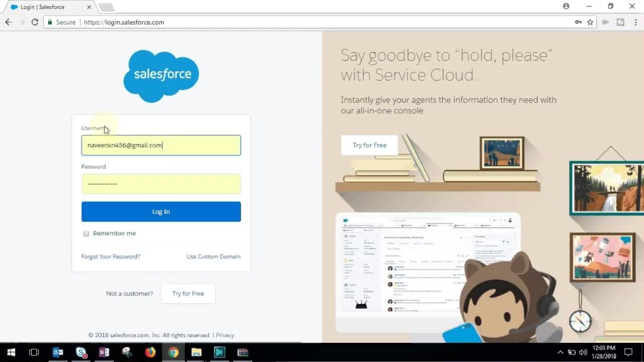Show hidden system tray icons

click(560, 352)
